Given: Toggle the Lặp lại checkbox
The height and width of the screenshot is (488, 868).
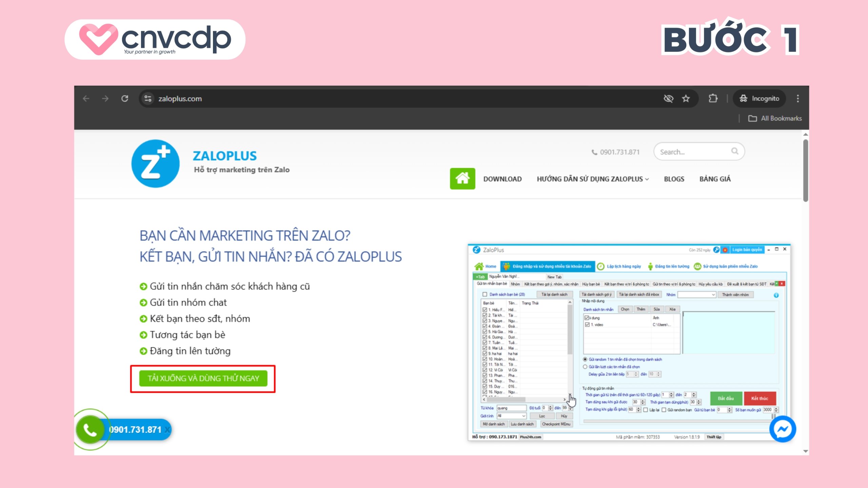Looking at the screenshot, I should click(646, 410).
